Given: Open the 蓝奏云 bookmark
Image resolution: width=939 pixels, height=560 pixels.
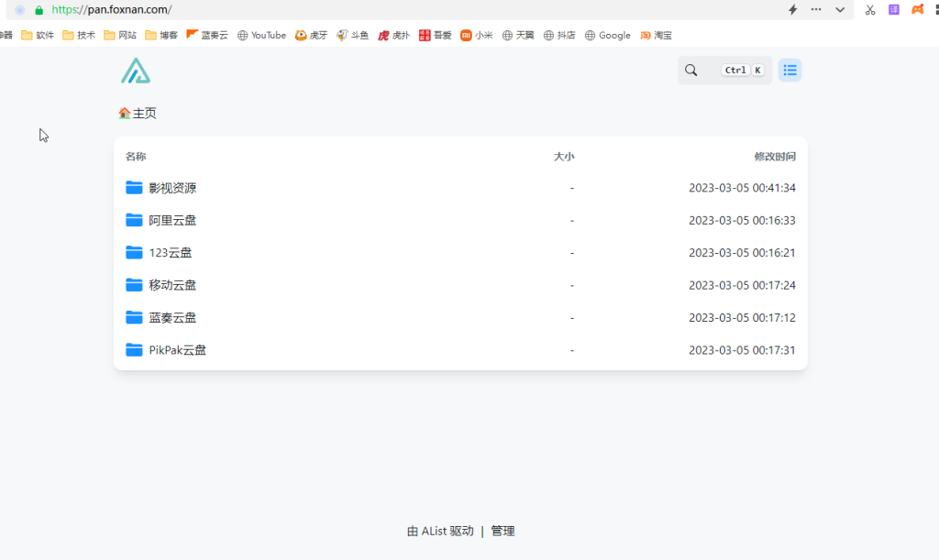Looking at the screenshot, I should pyautogui.click(x=207, y=36).
